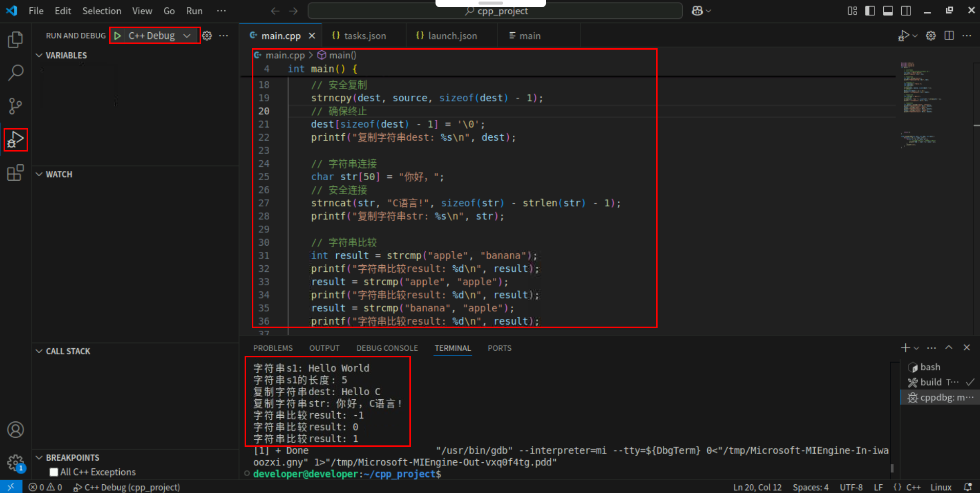This screenshot has width=980, height=493.
Task: Open the Explorer view in activity bar
Action: pyautogui.click(x=15, y=40)
